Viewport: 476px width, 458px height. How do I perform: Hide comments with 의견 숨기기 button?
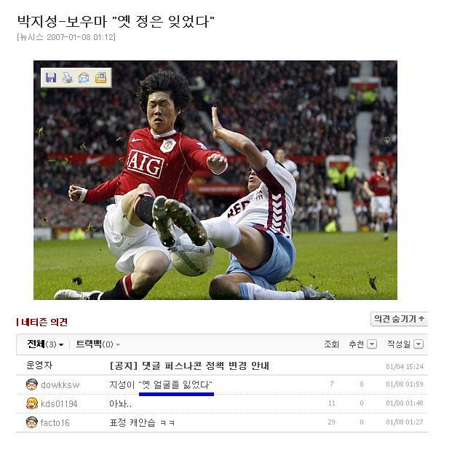pos(399,319)
